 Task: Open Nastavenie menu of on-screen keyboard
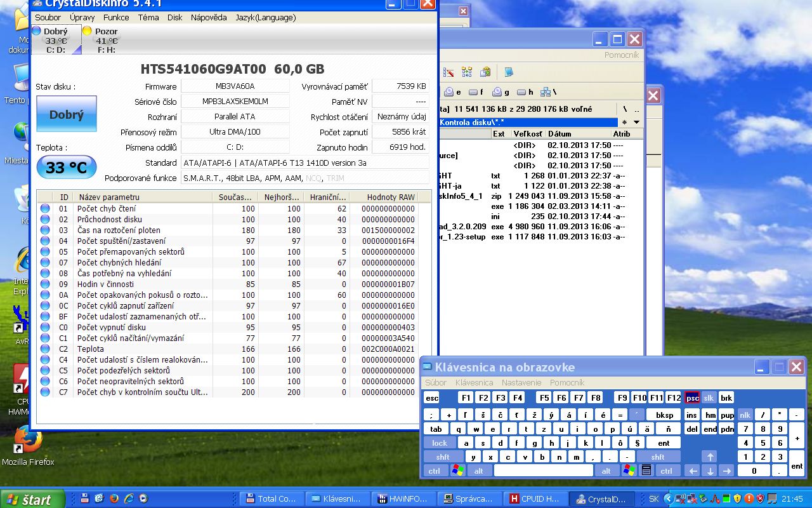coord(521,383)
